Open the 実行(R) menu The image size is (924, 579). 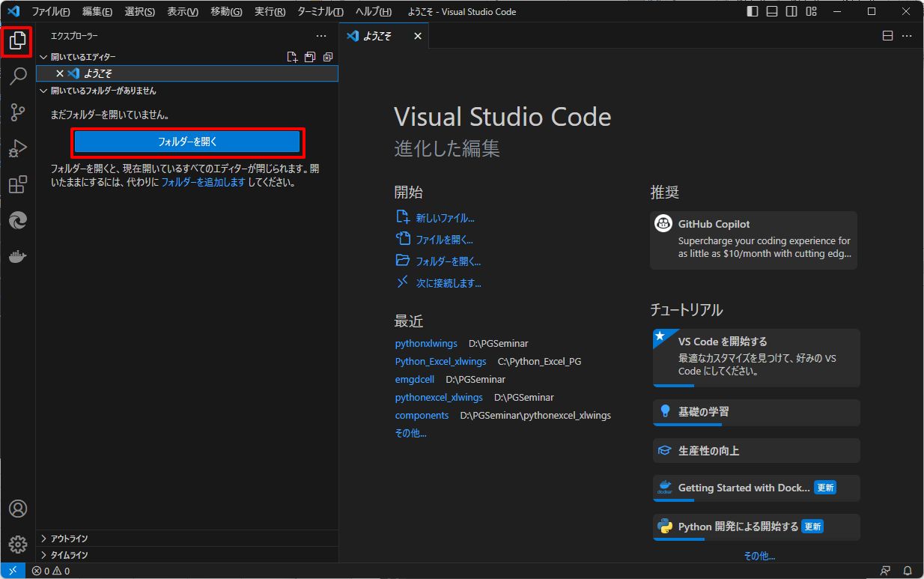pos(270,11)
